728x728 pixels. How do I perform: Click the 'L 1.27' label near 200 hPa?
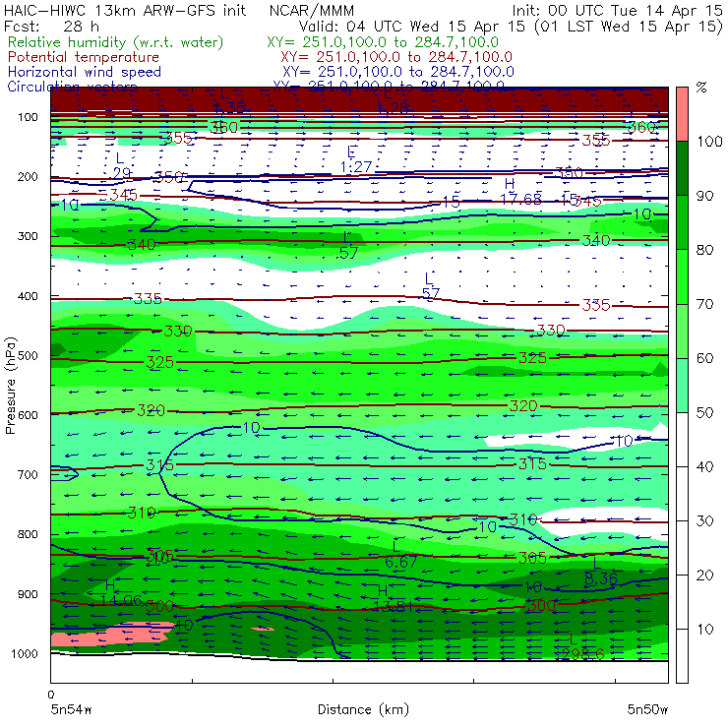click(x=356, y=159)
